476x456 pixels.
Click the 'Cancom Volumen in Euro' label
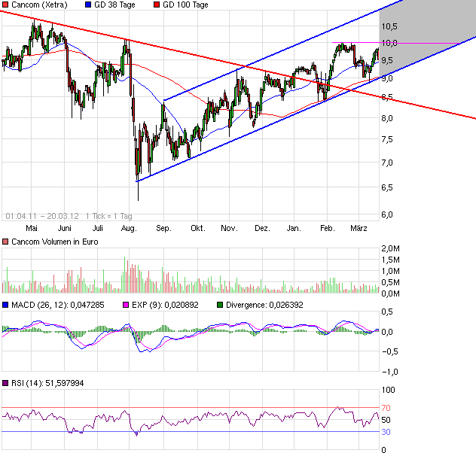click(x=55, y=242)
